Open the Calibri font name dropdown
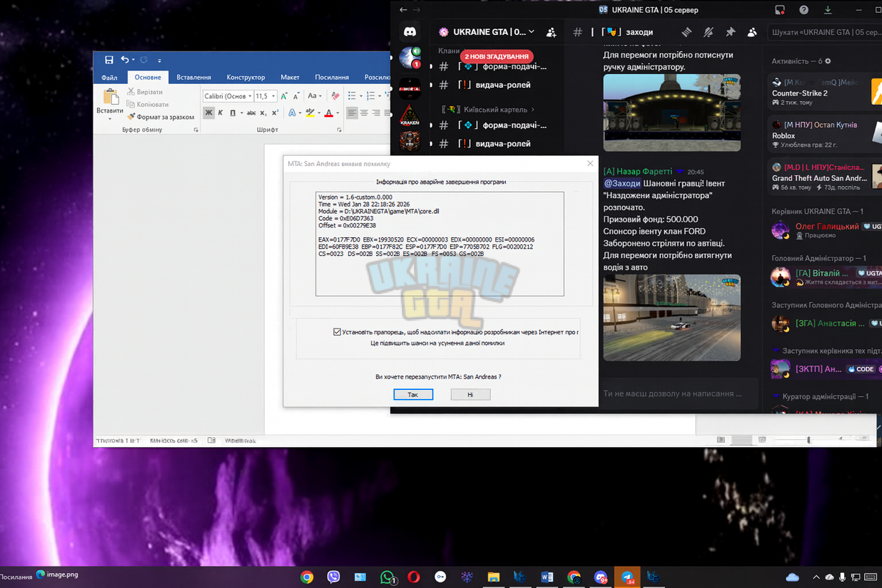Image resolution: width=882 pixels, height=588 pixels. click(250, 96)
